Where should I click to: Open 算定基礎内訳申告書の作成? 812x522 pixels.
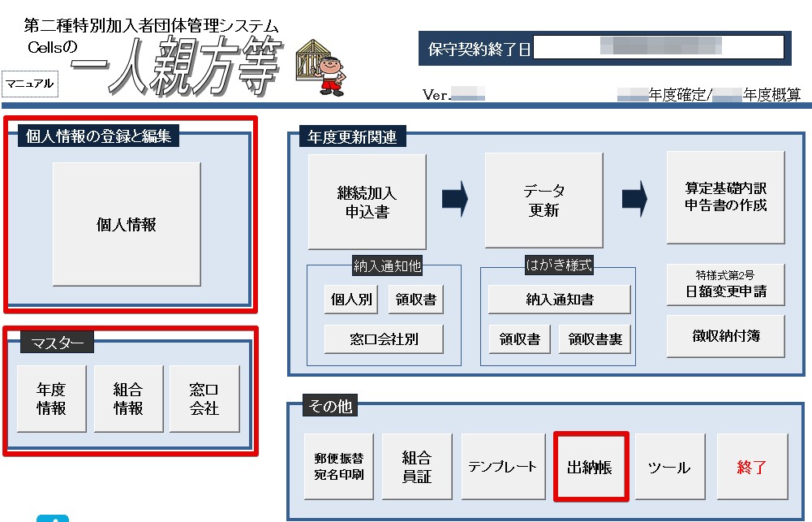click(x=724, y=199)
